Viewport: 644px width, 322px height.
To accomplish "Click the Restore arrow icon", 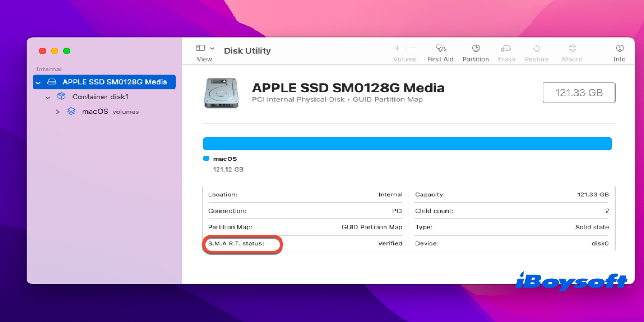I will coord(537,48).
